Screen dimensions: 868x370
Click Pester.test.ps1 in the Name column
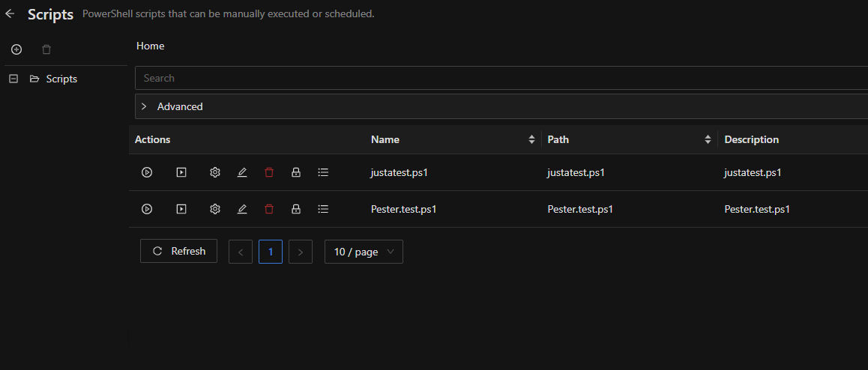coord(404,209)
